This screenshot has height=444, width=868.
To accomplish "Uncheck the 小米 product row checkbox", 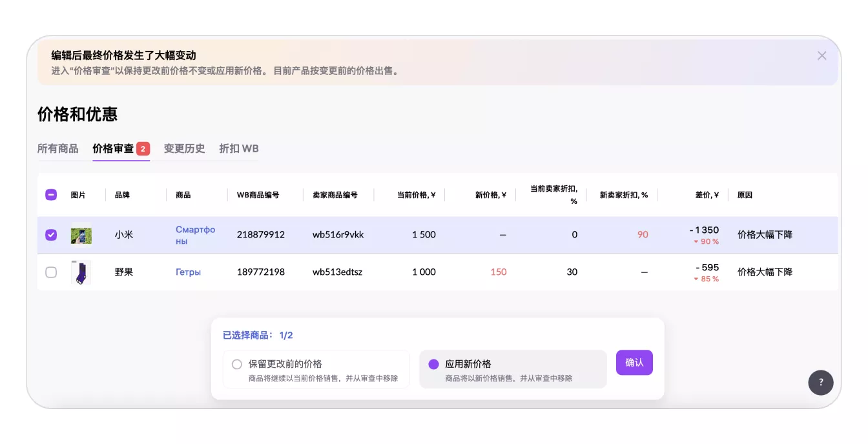I will (51, 235).
